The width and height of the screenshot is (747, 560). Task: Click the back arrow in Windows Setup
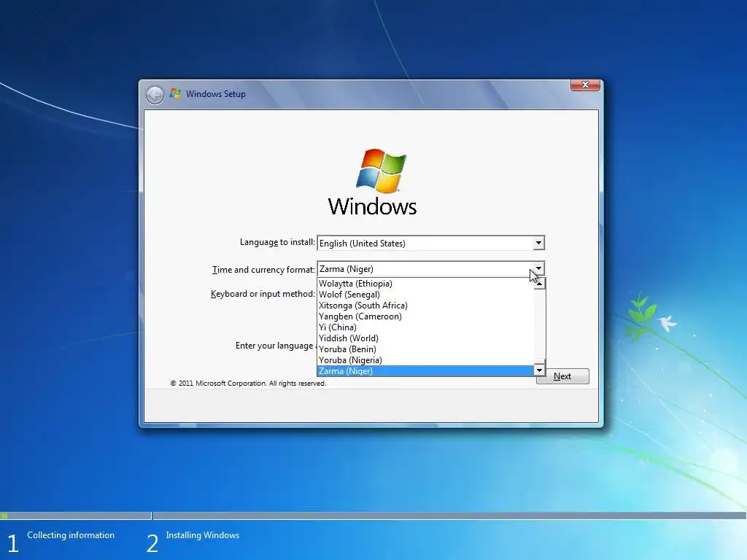[155, 95]
